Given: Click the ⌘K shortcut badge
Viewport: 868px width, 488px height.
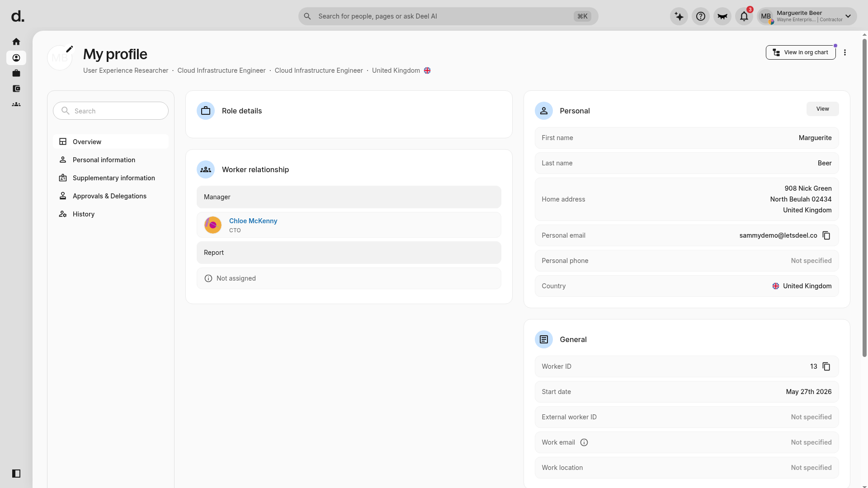Looking at the screenshot, I should point(582,16).
